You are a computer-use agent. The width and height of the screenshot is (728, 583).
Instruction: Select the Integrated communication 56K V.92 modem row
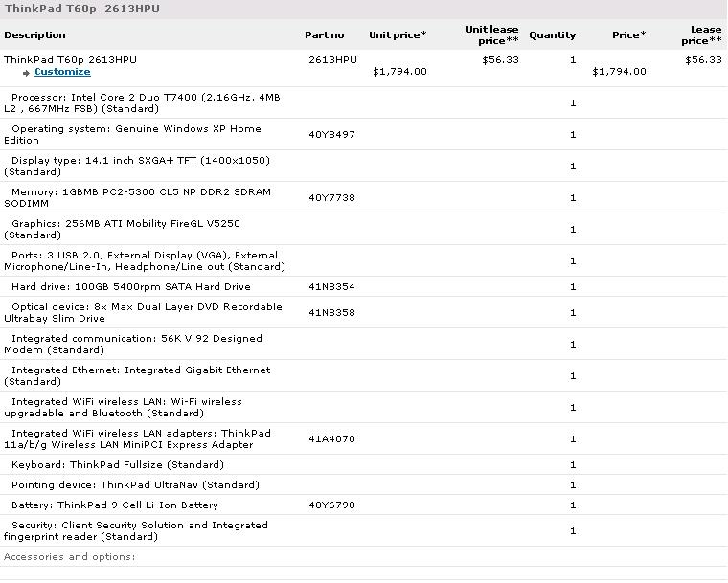coord(364,344)
